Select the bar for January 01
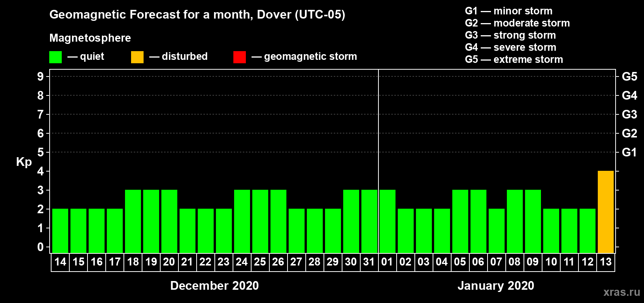Viewport: 644px width, 303px height. [x=388, y=221]
